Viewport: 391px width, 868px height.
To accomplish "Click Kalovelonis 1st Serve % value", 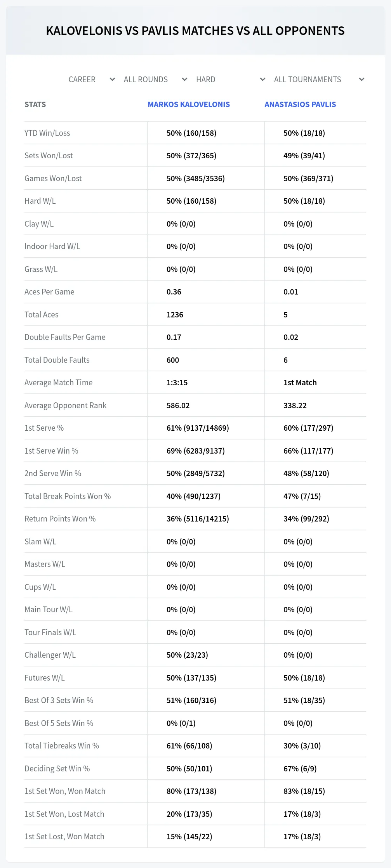I will (x=198, y=428).
